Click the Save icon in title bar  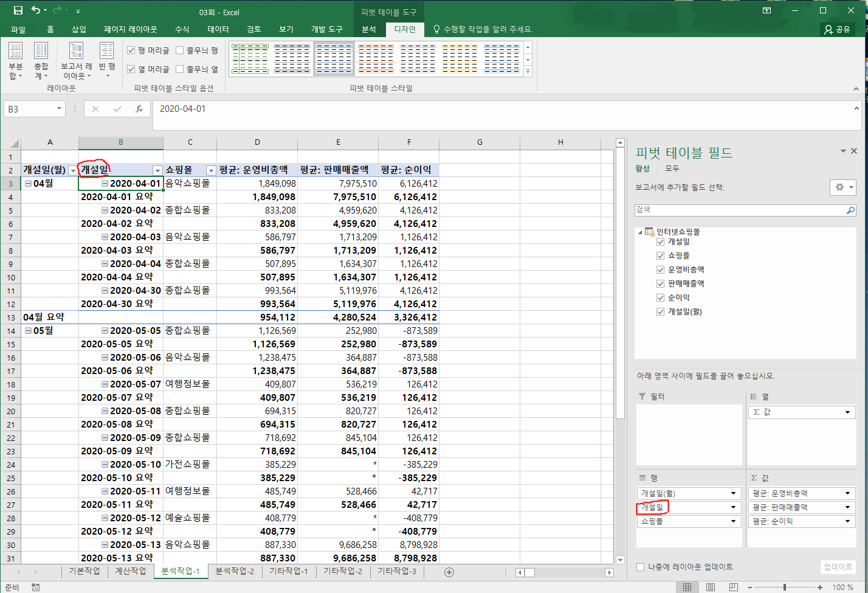(x=18, y=11)
